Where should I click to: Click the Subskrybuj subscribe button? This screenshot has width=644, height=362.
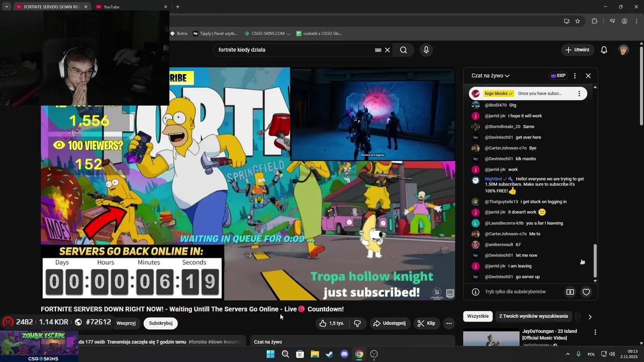pos(160,323)
